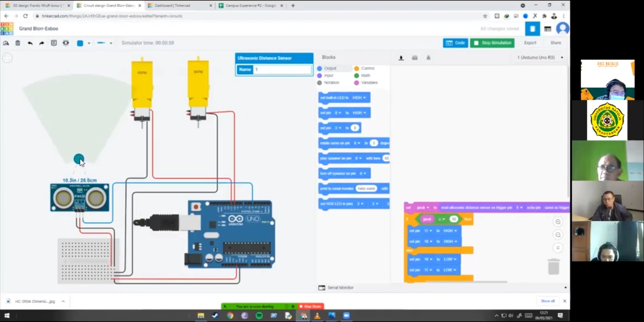Image resolution: width=644 pixels, height=322 pixels.
Task: Open the Arduino Uno R3 board dropdown
Action: 540,58
